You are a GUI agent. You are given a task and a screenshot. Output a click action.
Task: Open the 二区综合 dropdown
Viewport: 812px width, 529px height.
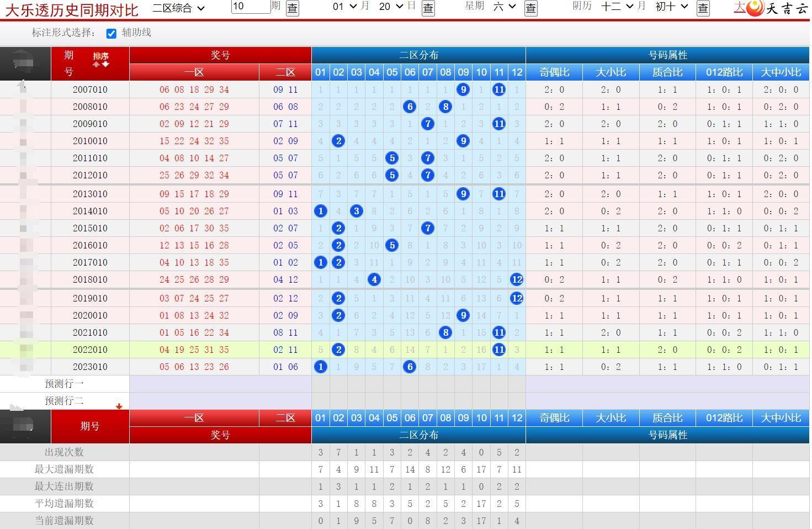pos(178,8)
